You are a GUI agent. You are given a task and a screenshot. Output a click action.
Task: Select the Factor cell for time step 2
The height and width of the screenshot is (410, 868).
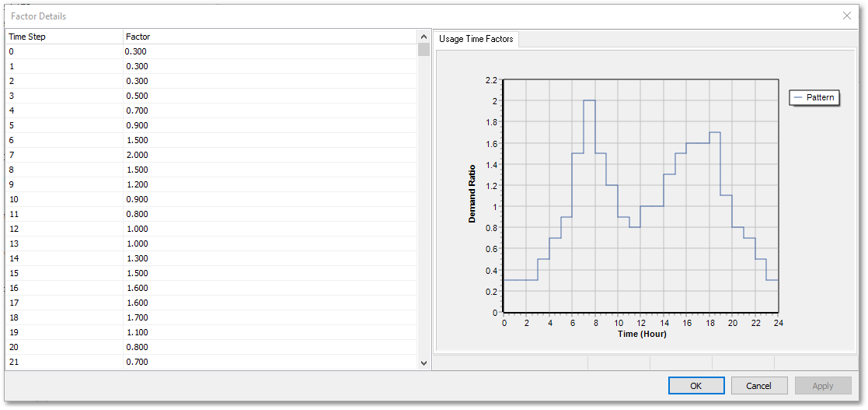pyautogui.click(x=270, y=81)
